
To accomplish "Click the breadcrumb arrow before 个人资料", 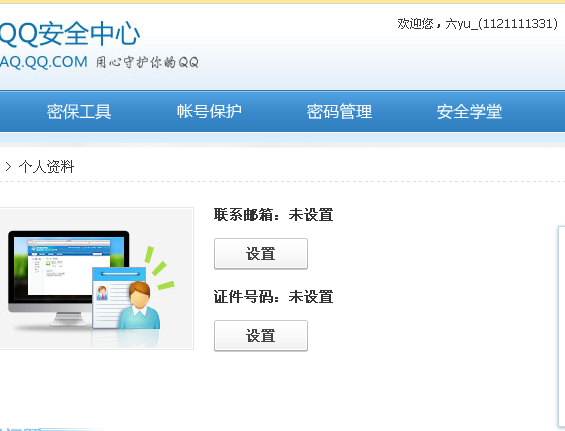I will 8,167.
